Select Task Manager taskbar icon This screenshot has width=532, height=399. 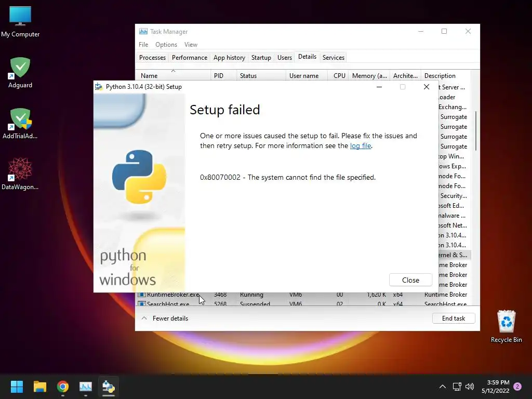(86, 387)
